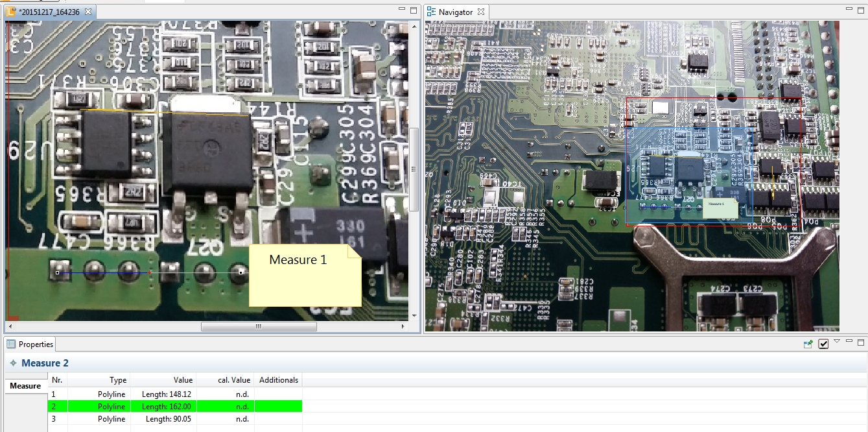Sort by the Type column header

[x=99, y=380]
